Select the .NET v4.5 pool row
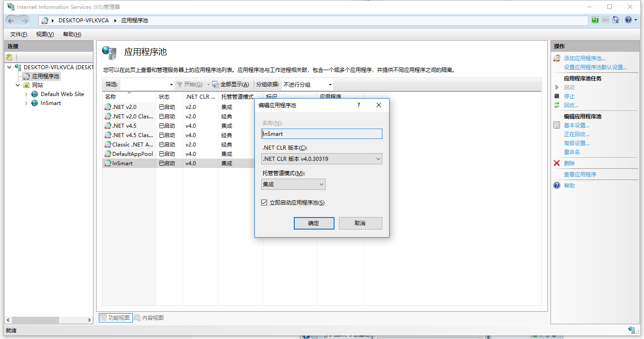 point(179,126)
